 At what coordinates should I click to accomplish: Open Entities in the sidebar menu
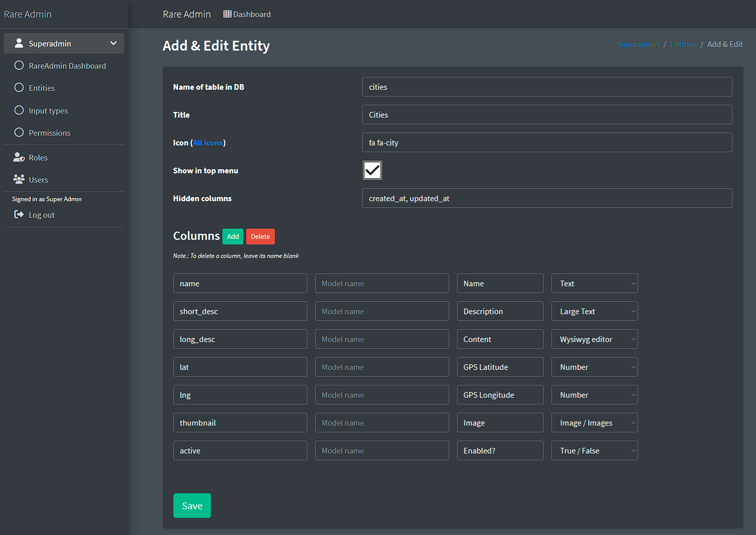[42, 88]
